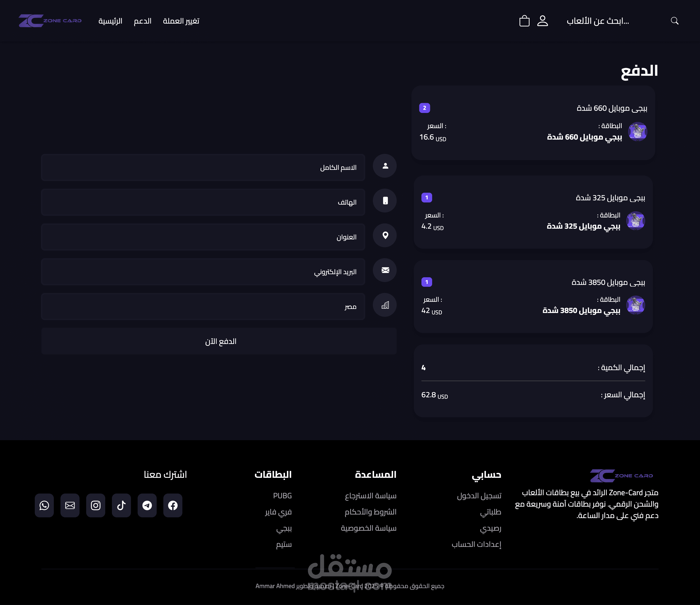
Task: Click the person icon beside الاسم الكامل
Action: [385, 166]
